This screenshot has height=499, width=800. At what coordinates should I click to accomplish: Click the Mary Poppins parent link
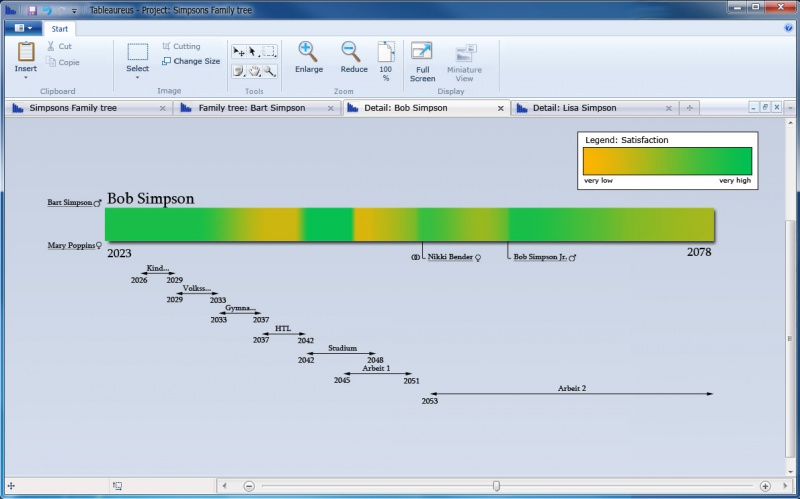[71, 245]
